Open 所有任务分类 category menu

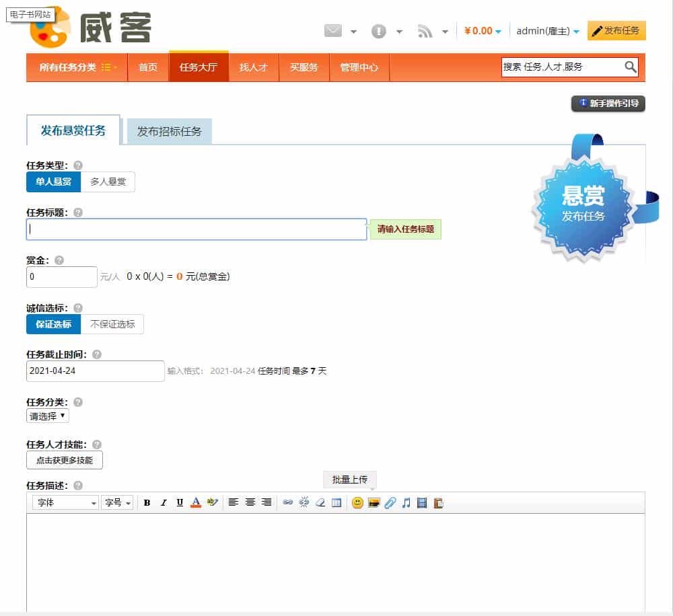[77, 67]
